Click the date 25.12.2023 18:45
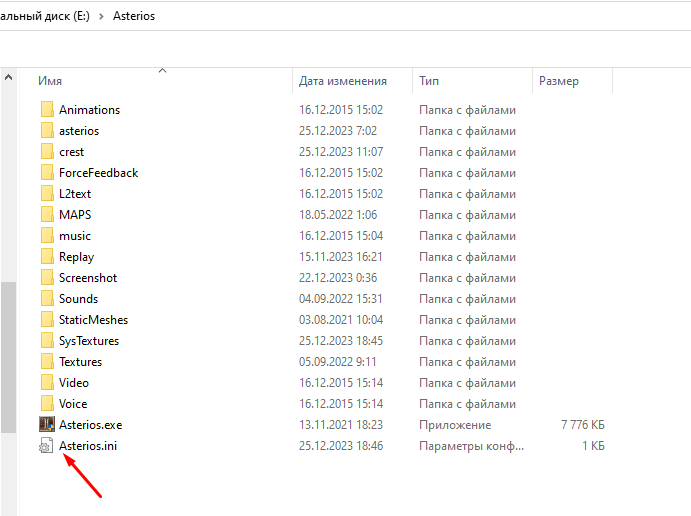Viewport: 691px width, 516px height. pos(341,341)
